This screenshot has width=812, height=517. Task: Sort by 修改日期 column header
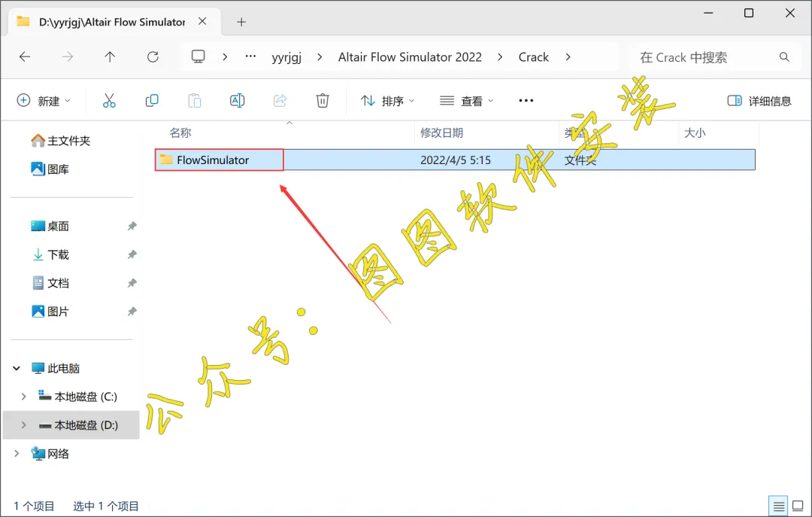441,132
